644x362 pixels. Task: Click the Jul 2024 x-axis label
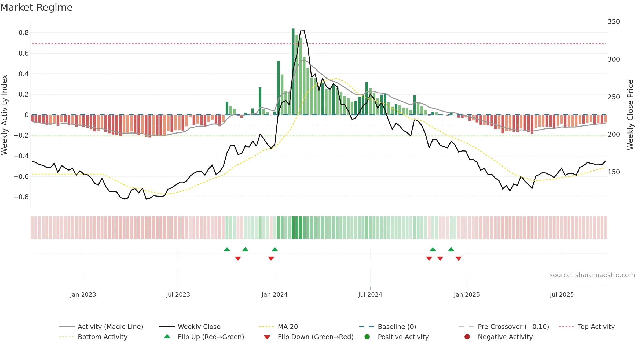[x=370, y=294]
